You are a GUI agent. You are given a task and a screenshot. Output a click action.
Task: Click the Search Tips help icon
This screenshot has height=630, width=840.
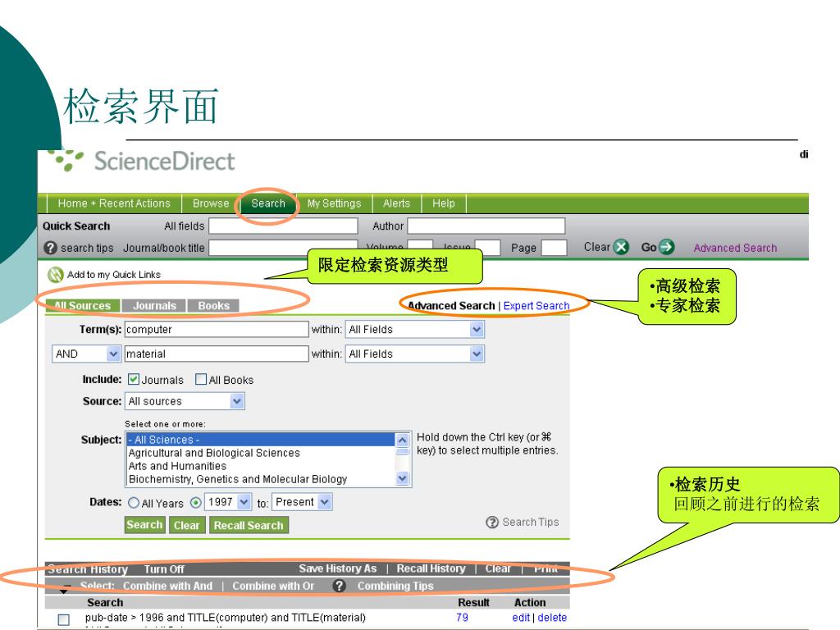point(492,523)
